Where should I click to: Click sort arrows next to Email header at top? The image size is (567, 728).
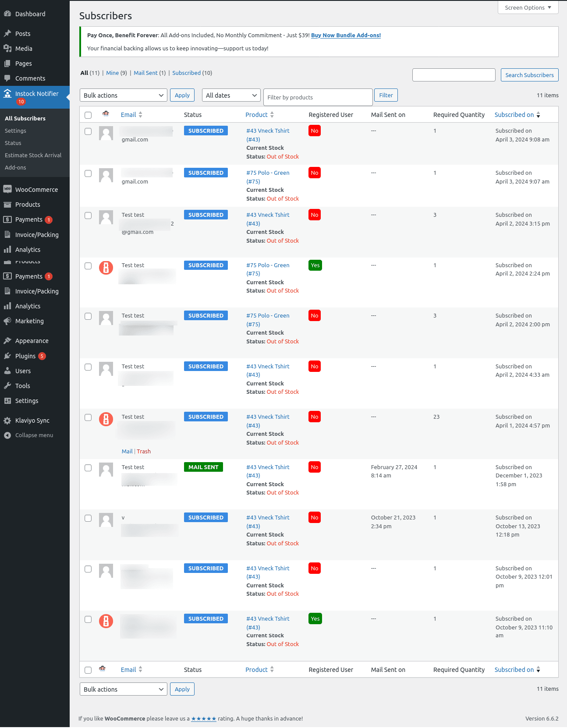[140, 114]
